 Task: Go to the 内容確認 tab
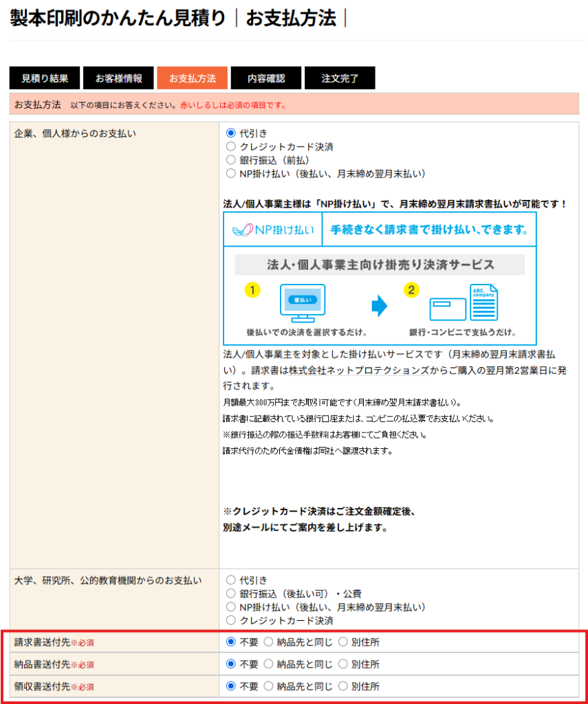point(266,78)
